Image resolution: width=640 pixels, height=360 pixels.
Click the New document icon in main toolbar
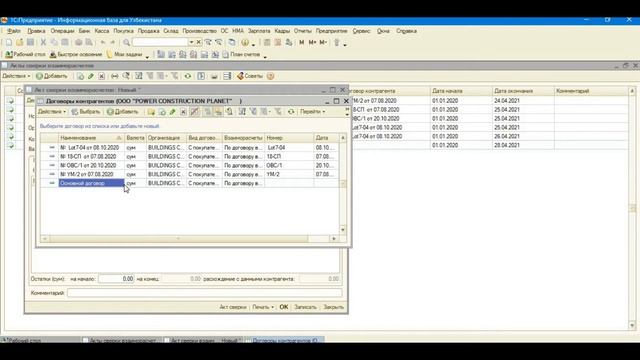(x=9, y=42)
